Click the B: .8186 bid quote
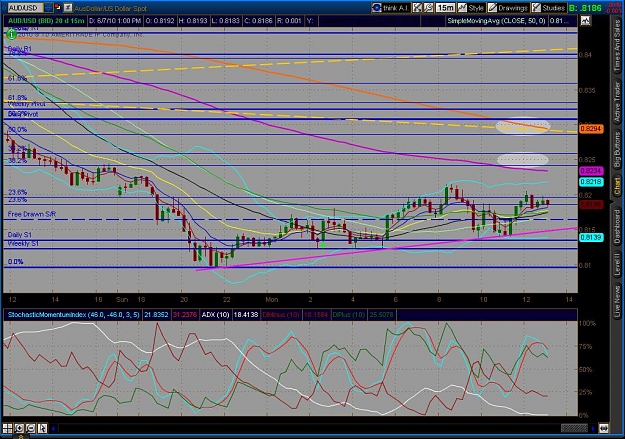This screenshot has width=625, height=439. coord(585,8)
